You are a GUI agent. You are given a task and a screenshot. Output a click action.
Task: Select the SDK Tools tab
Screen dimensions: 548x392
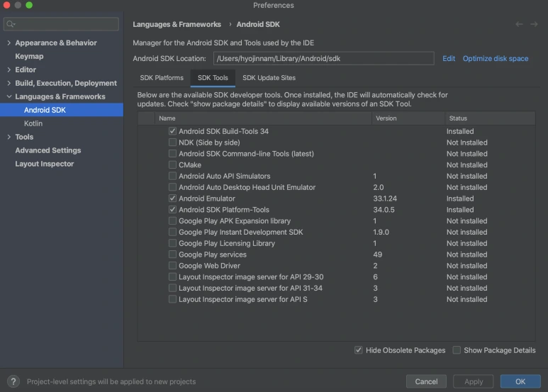(213, 77)
